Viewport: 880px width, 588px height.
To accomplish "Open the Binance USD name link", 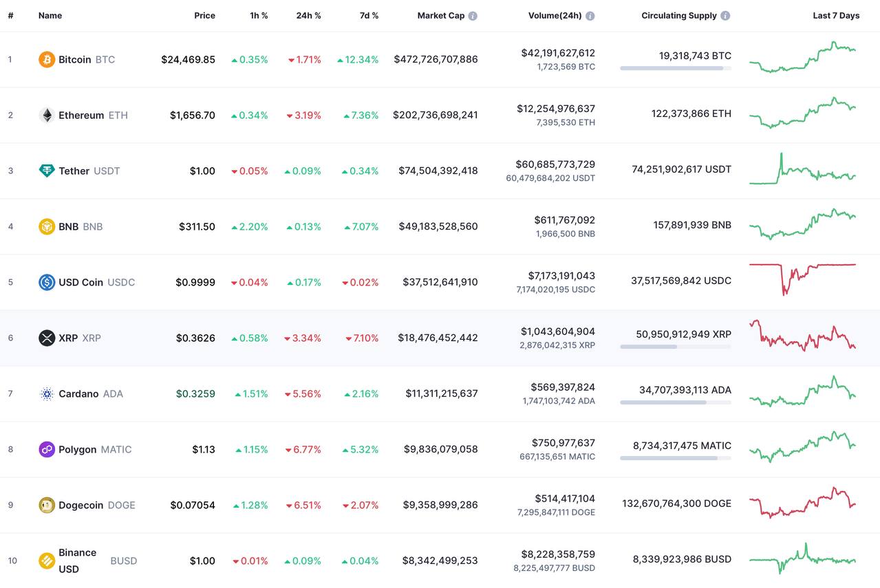I will coord(77,560).
